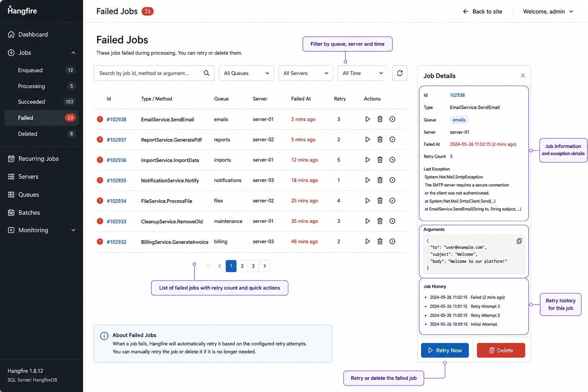Open job id 102938 in Job Details

click(457, 95)
